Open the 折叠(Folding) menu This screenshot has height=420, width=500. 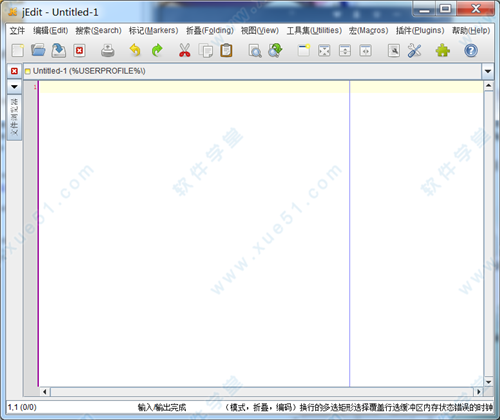[x=210, y=31]
